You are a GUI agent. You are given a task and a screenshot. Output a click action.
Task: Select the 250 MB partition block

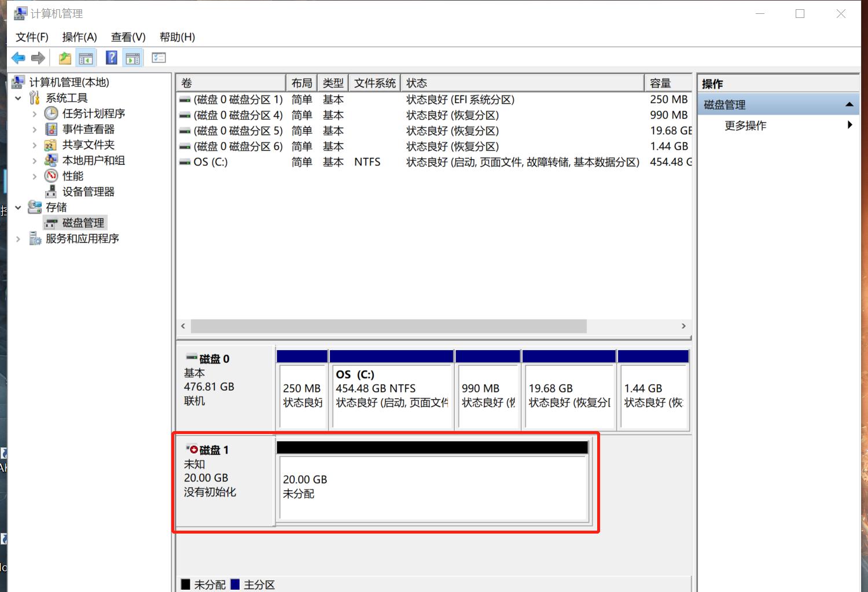tap(302, 396)
